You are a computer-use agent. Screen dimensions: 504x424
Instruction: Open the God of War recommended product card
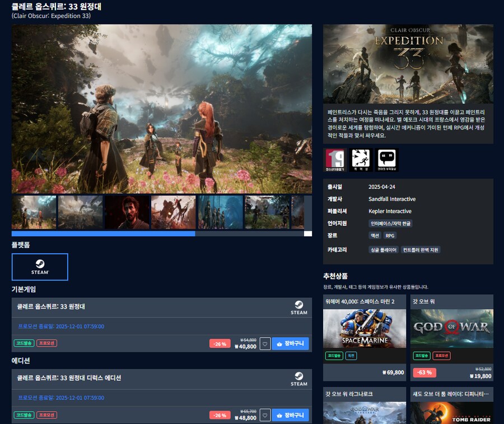coord(452,329)
